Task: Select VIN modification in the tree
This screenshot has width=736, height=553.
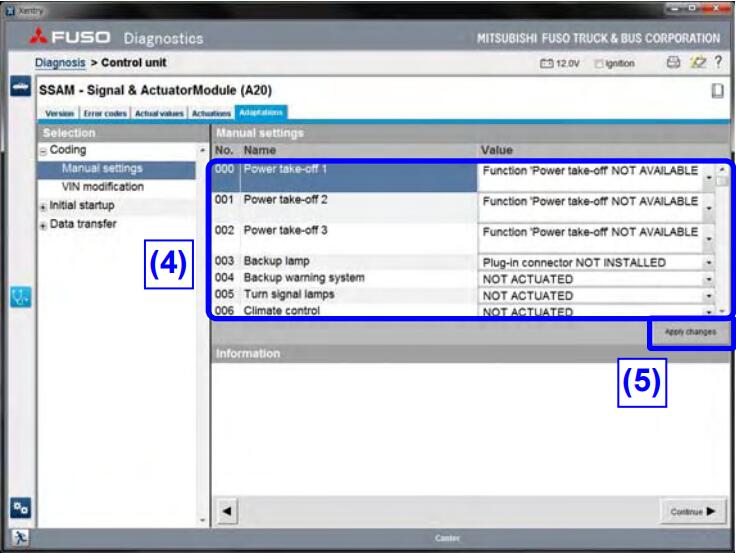Action: click(103, 187)
